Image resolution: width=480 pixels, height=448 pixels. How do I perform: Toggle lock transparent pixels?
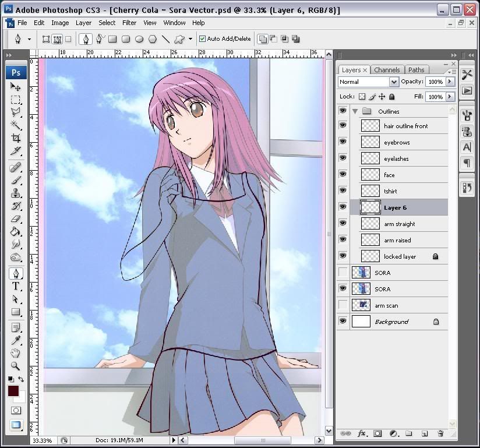click(362, 97)
